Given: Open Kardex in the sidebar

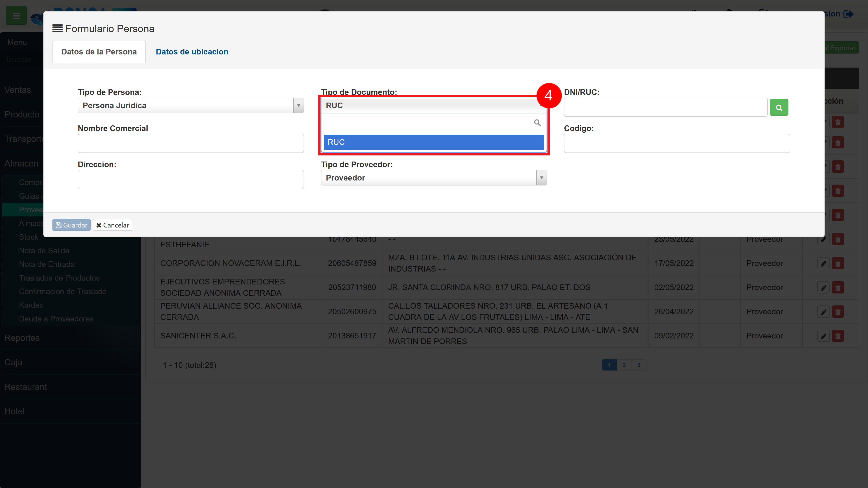Looking at the screenshot, I should (31, 305).
